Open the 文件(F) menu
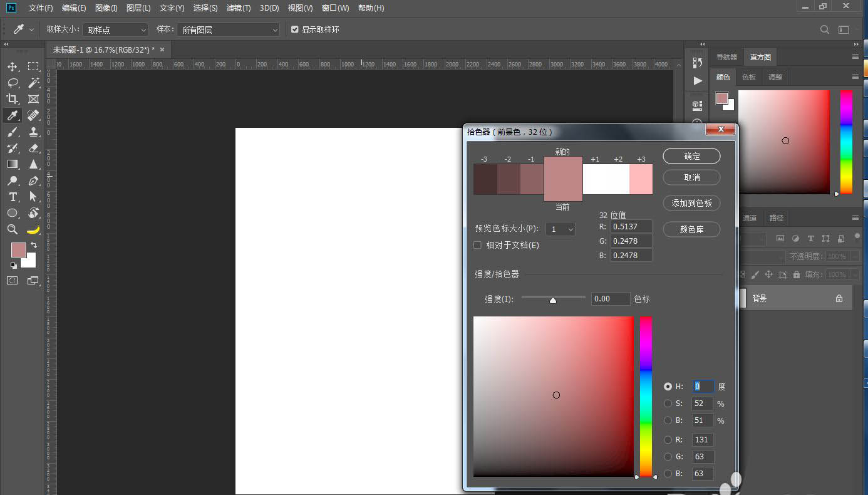 pyautogui.click(x=41, y=8)
